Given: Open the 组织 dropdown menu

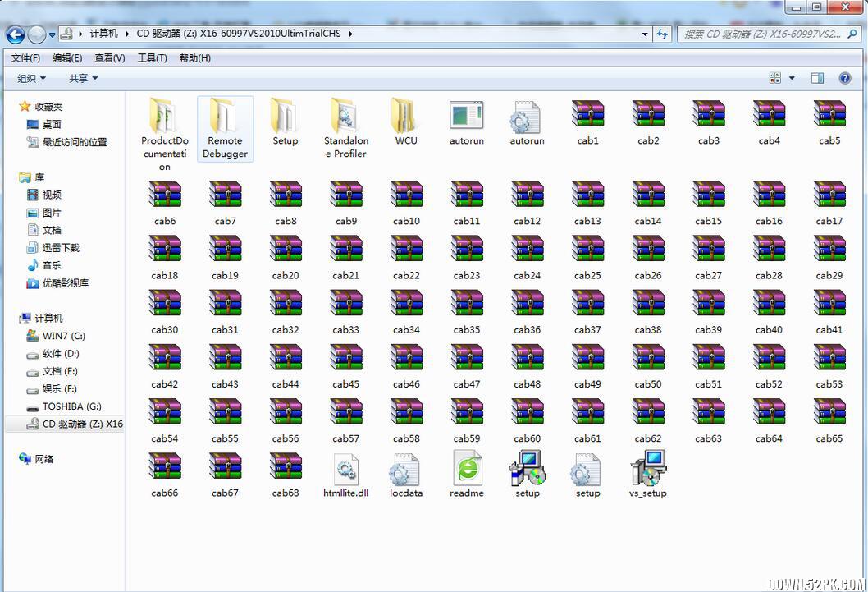Looking at the screenshot, I should click(31, 79).
